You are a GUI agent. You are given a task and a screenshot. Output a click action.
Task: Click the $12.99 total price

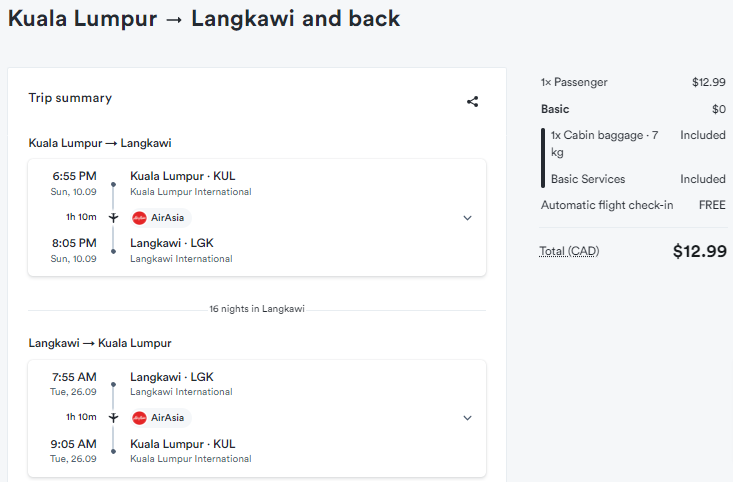click(700, 251)
